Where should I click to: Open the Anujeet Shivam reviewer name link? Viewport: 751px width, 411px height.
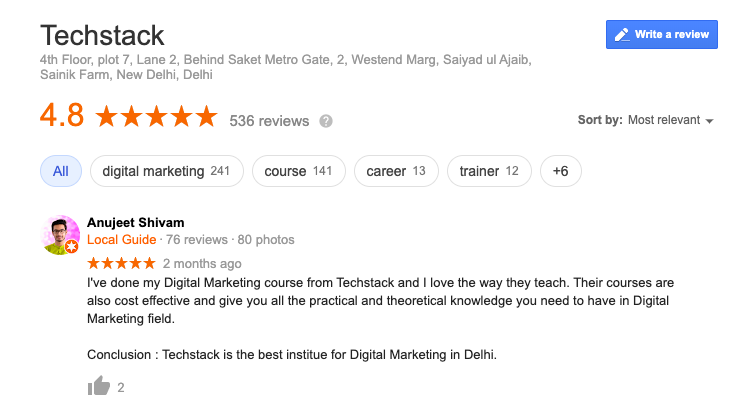click(x=136, y=222)
